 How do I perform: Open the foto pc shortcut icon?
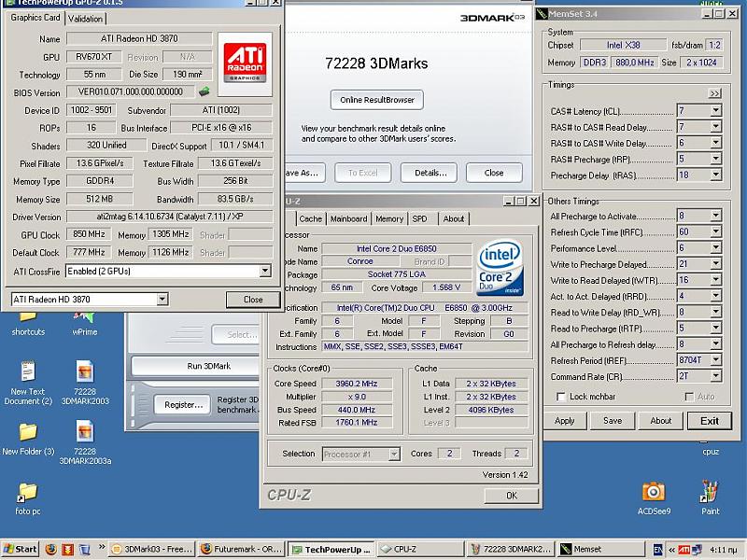tap(28, 498)
